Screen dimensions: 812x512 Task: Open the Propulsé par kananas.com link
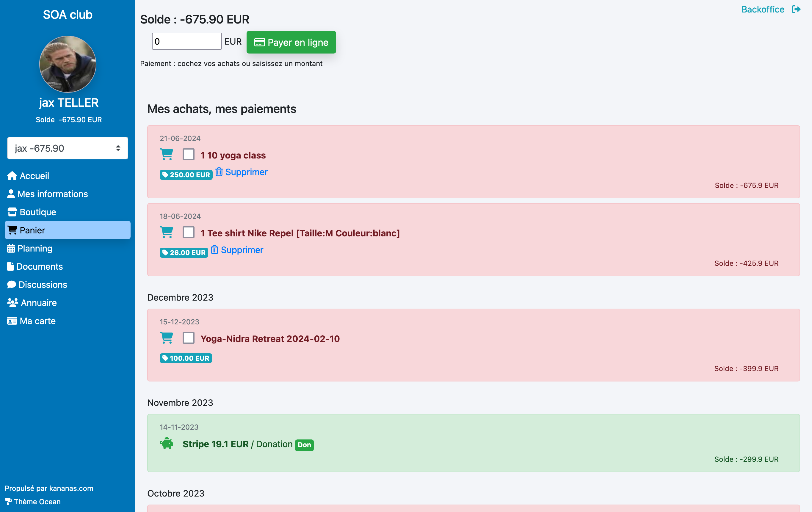pos(49,489)
